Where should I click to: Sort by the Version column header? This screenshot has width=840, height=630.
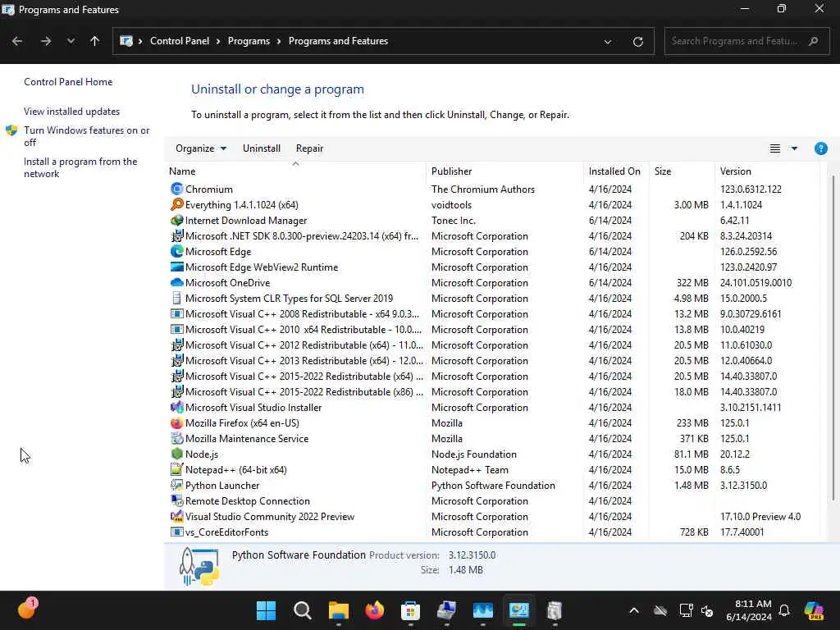[767, 171]
